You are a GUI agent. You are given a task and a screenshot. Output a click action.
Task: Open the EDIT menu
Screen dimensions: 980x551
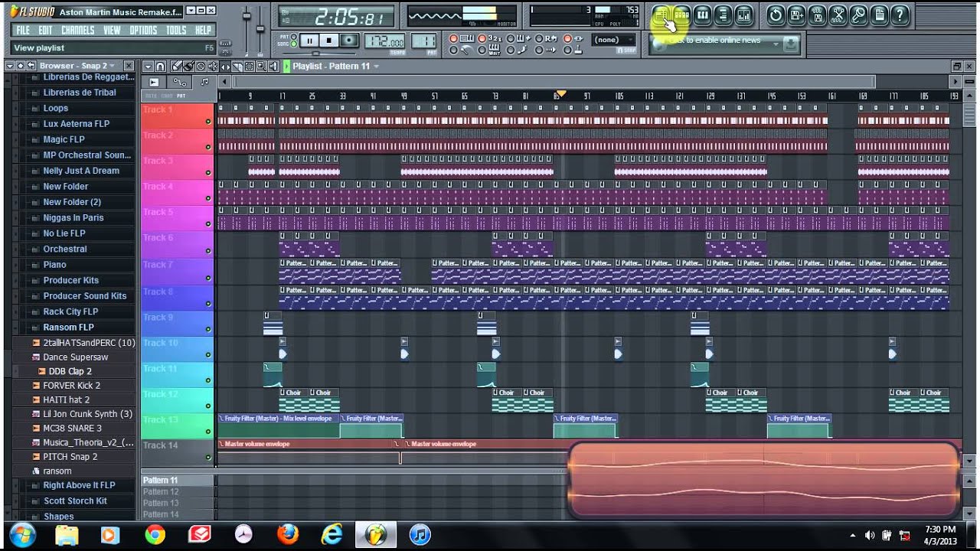point(45,31)
